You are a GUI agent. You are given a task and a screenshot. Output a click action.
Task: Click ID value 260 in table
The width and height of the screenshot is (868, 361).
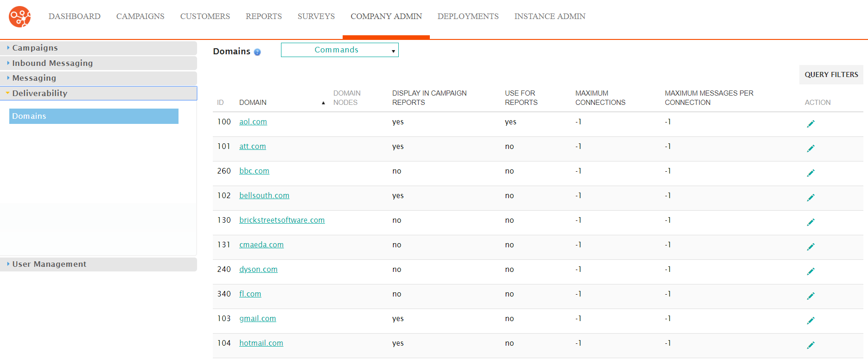point(224,171)
